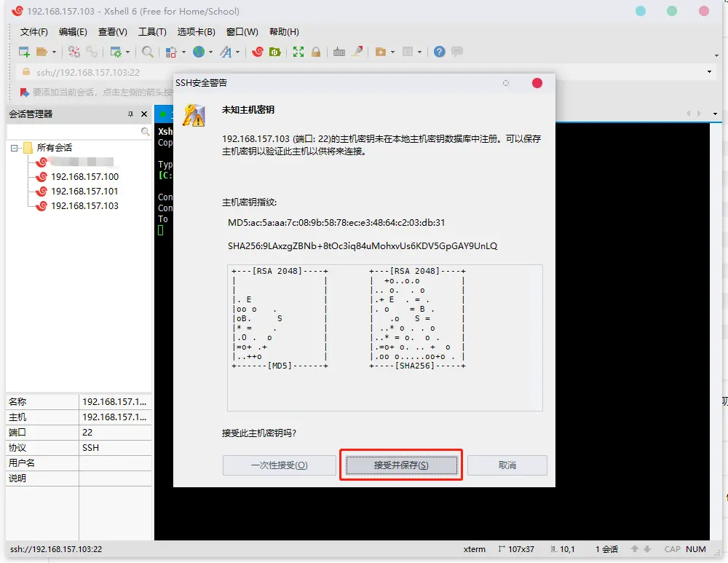Click the MD5 fingerprint text line
The image size is (728, 563).
click(x=336, y=223)
